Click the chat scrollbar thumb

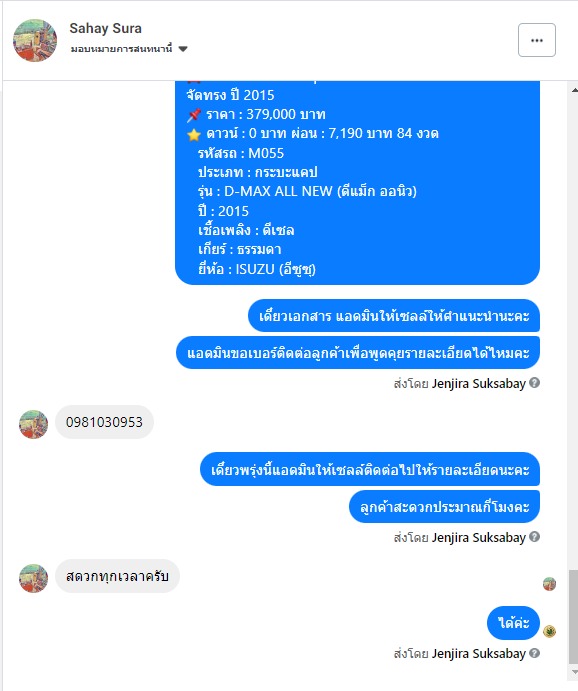(574, 617)
